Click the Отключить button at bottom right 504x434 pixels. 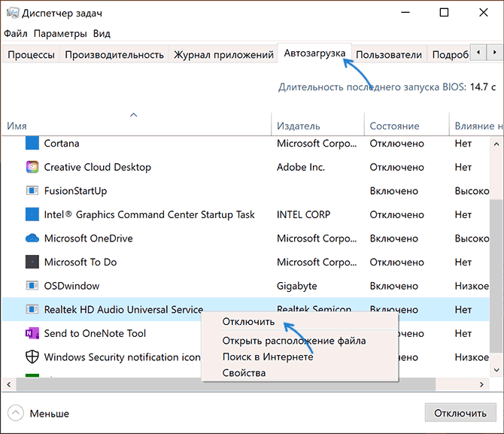pos(460,413)
